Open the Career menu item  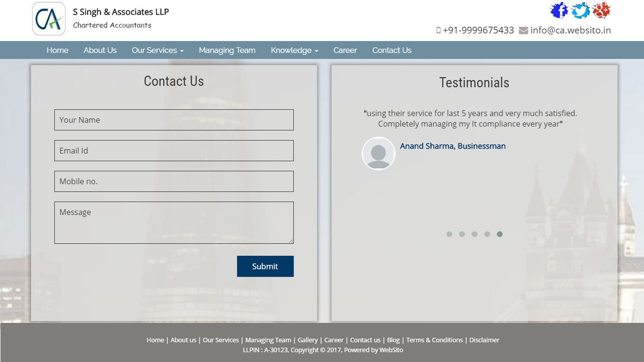point(345,50)
